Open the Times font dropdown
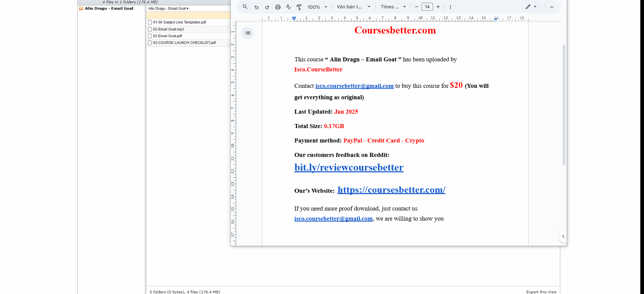 pos(393,7)
